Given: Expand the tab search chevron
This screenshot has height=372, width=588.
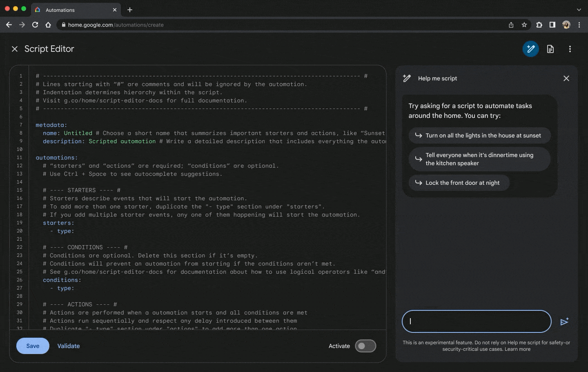Looking at the screenshot, I should pos(579,10).
